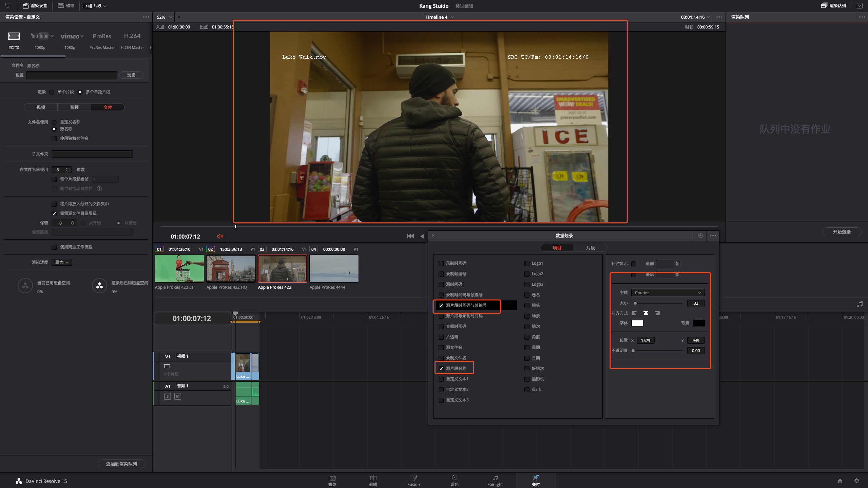Viewport: 868px width, 488px height.
Task: Select left text alignment icon
Action: (634, 313)
